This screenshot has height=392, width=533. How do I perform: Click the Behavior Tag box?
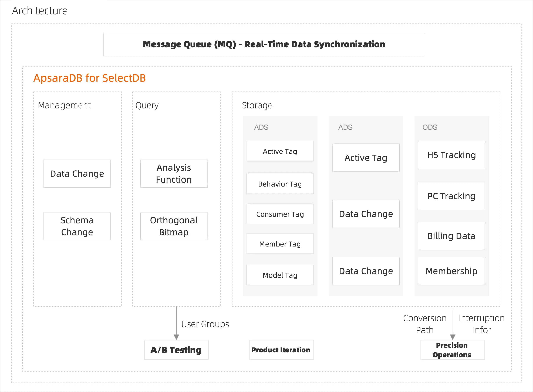[280, 184]
